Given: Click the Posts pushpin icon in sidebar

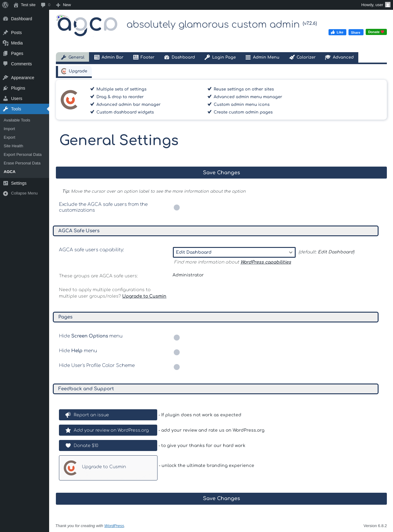Looking at the screenshot, I should point(6,33).
